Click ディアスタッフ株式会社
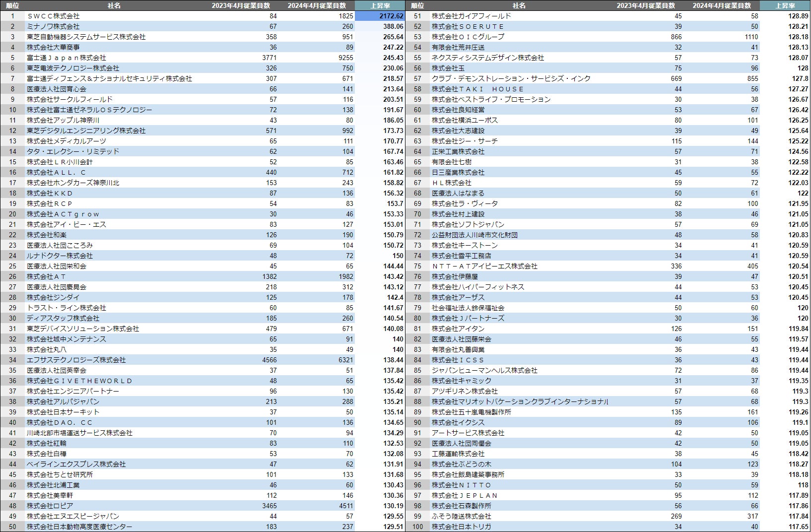Viewport: 811px width, 532px height. click(63, 318)
